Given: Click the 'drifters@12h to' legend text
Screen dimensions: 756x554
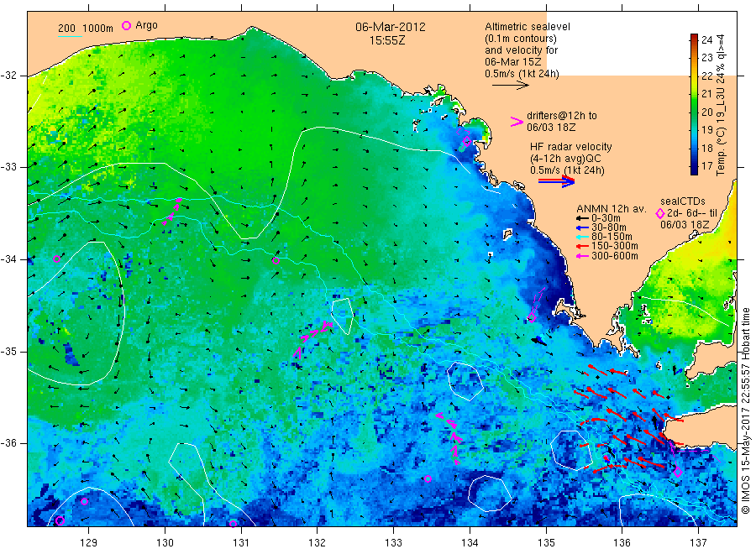Looking at the screenshot, I should (x=562, y=116).
